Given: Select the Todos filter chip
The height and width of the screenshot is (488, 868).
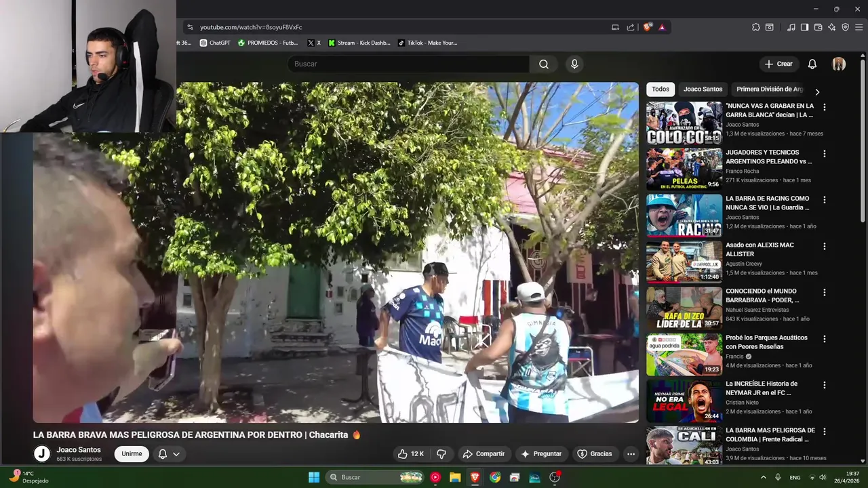Looking at the screenshot, I should [660, 89].
